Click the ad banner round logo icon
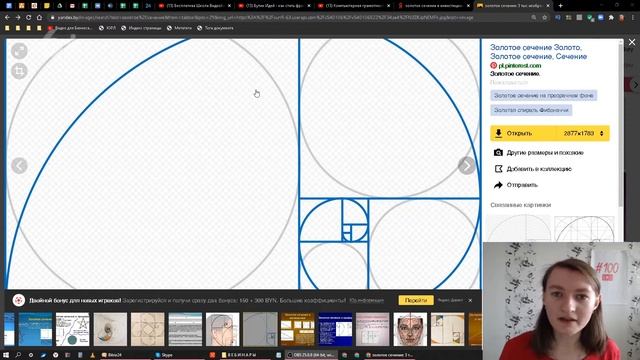This screenshot has width=640, height=360. pos(19,300)
